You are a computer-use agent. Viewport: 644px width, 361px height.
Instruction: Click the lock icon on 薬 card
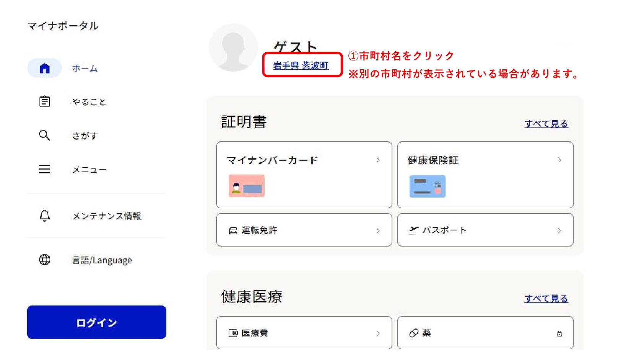coord(559,333)
